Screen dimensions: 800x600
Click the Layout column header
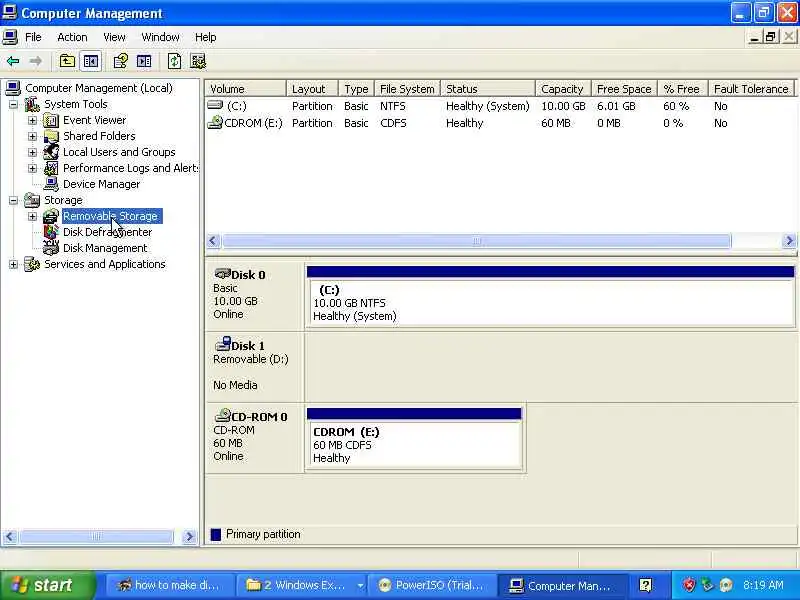(312, 89)
